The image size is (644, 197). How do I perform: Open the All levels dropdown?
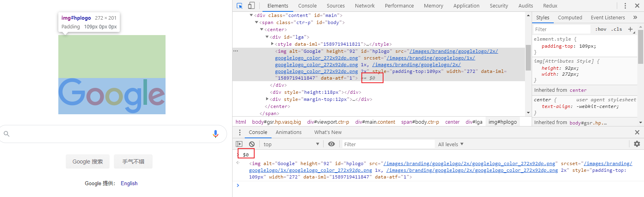tap(451, 144)
